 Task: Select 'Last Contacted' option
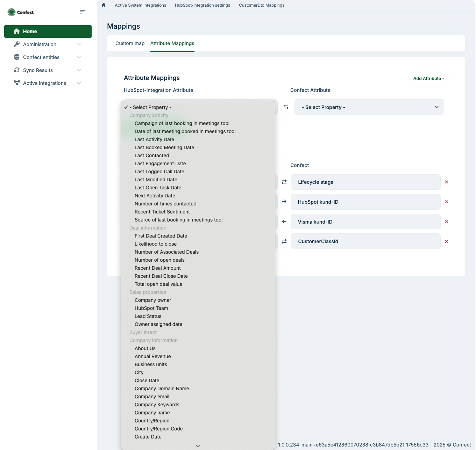198,155
